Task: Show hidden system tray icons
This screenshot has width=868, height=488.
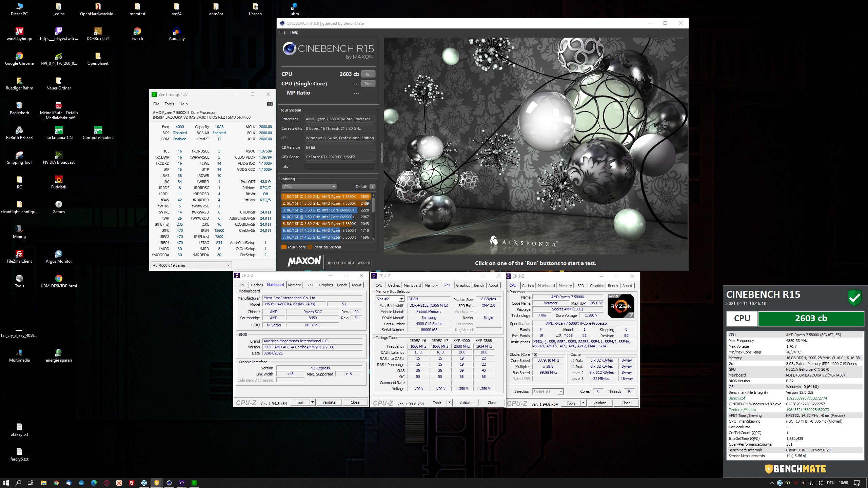Action: [771, 483]
